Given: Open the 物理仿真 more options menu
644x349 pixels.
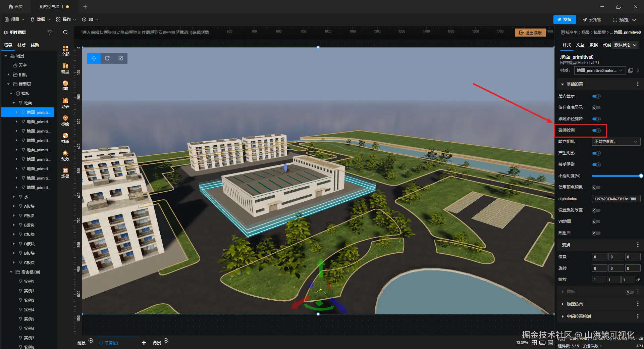Looking at the screenshot, I should pyautogui.click(x=638, y=304).
